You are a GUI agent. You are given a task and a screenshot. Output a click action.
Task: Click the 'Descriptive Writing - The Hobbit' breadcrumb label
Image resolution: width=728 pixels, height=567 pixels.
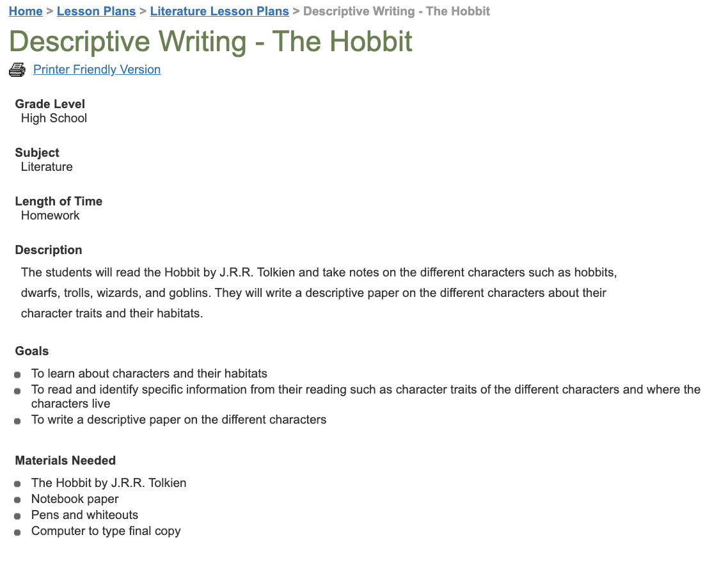click(x=397, y=11)
